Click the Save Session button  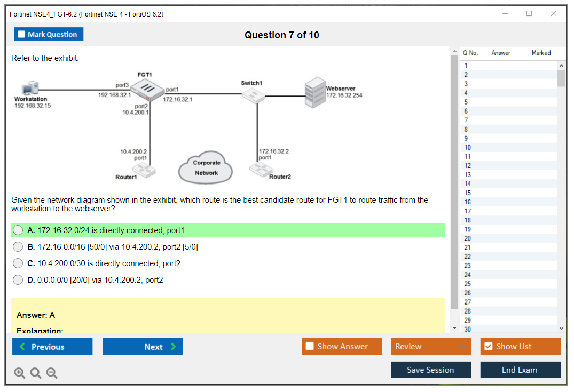430,370
